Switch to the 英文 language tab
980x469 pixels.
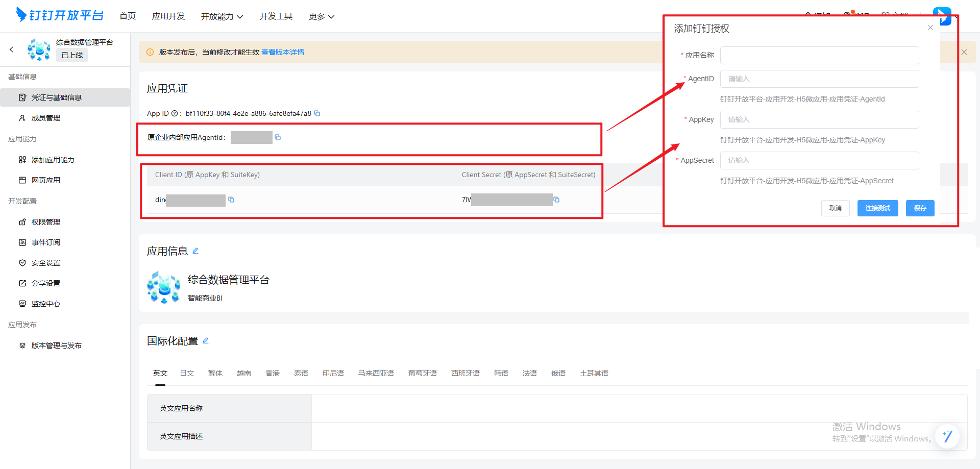pyautogui.click(x=160, y=373)
